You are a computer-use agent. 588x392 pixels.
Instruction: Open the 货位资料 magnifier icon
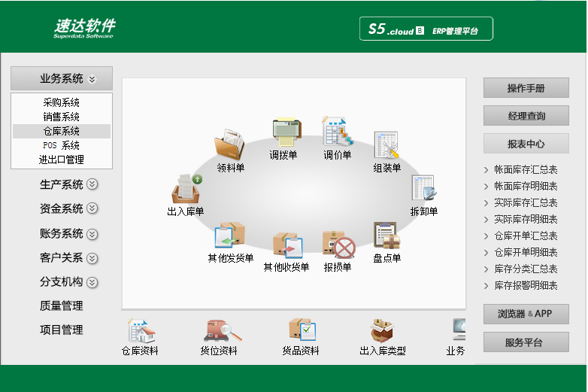tap(223, 331)
